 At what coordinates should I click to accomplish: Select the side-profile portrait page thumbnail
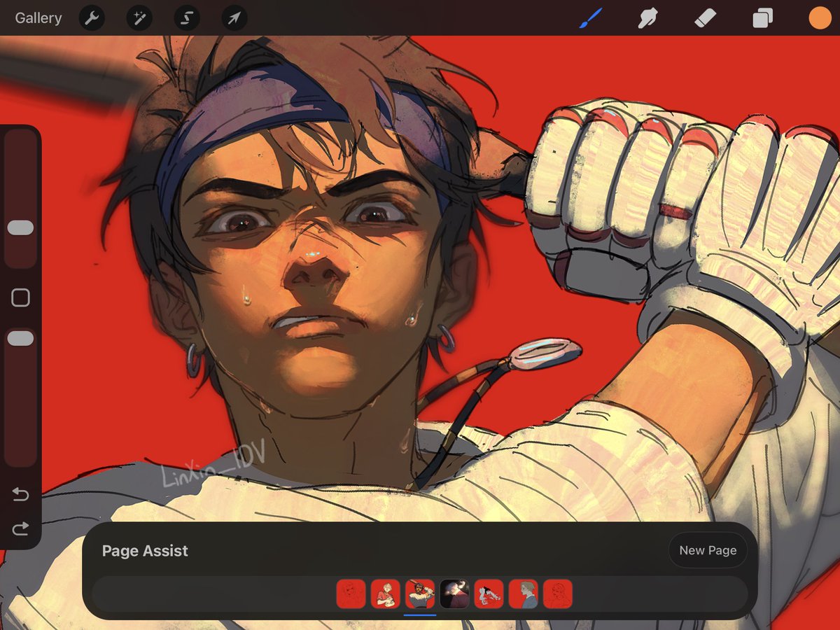click(x=524, y=594)
